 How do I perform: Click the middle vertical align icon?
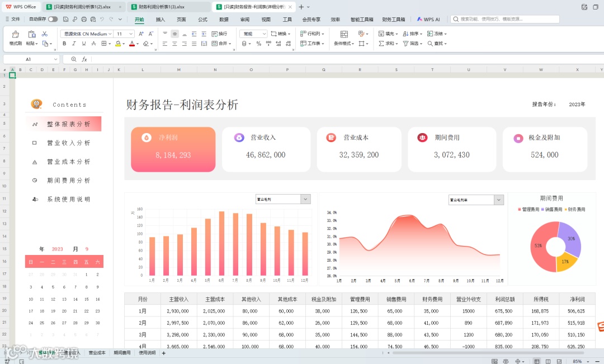174,34
